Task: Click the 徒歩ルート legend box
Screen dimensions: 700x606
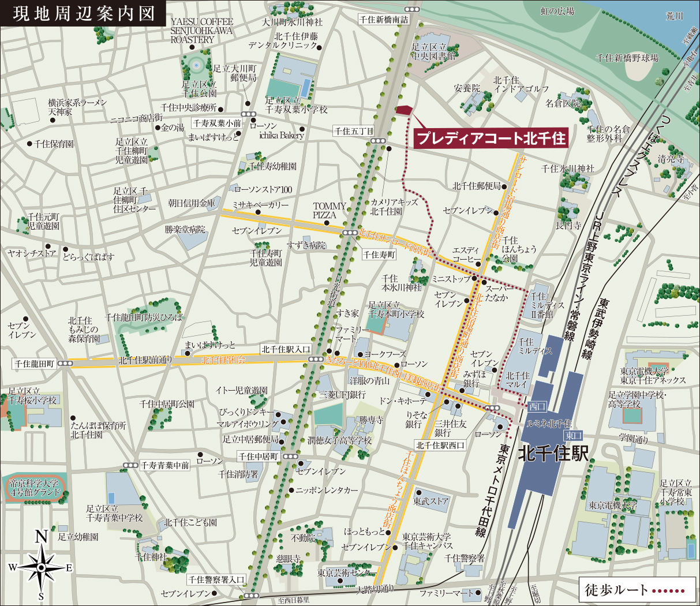Action: coord(637,590)
